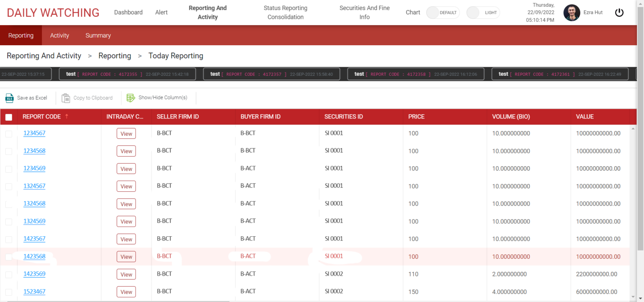Sort by the PRICE column header
This screenshot has width=644, height=302.
click(x=416, y=117)
